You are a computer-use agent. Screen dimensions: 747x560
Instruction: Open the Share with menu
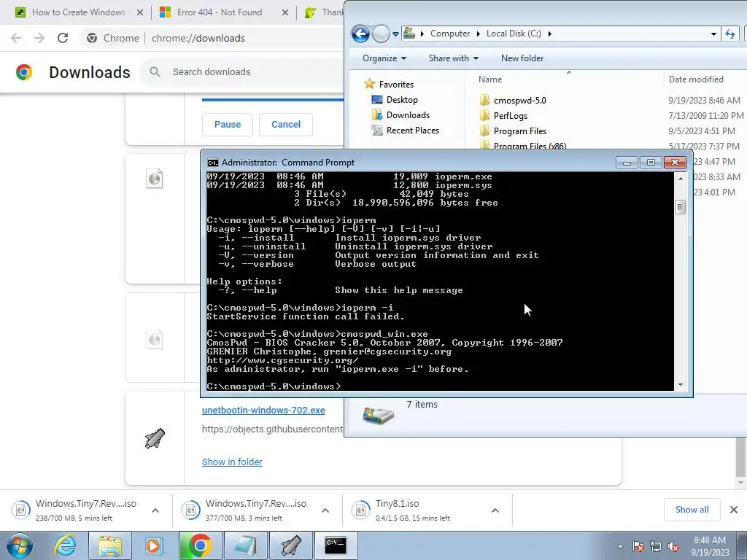(x=453, y=58)
